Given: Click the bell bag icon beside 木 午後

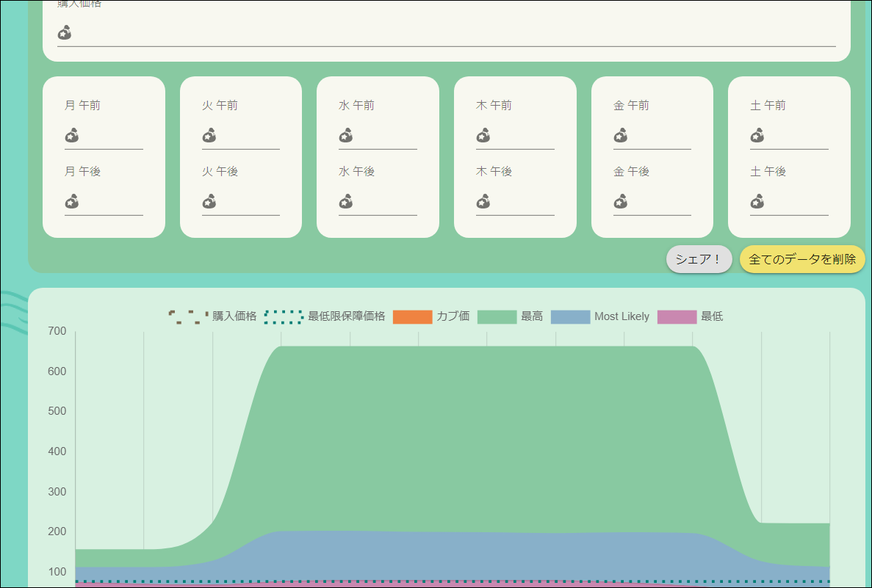Looking at the screenshot, I should pos(483,202).
